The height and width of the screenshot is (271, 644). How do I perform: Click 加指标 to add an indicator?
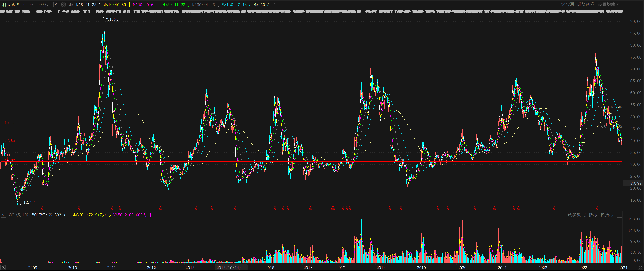(590, 215)
